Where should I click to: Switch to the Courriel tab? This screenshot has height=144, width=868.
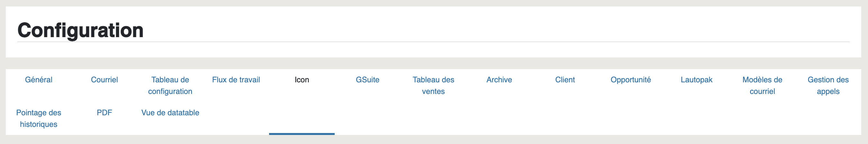pyautogui.click(x=104, y=80)
